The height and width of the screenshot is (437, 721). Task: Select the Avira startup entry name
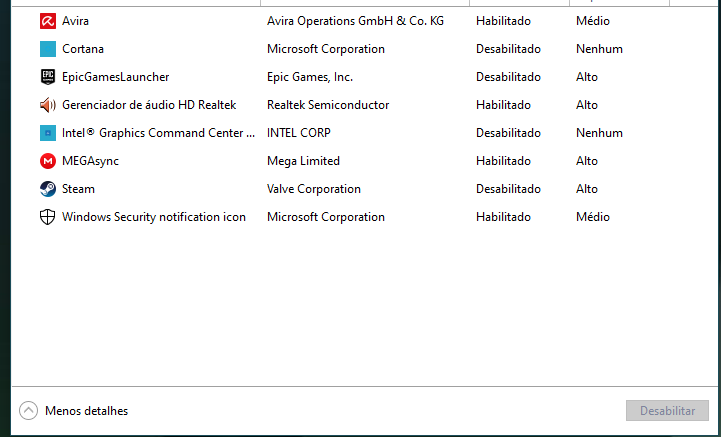75,21
